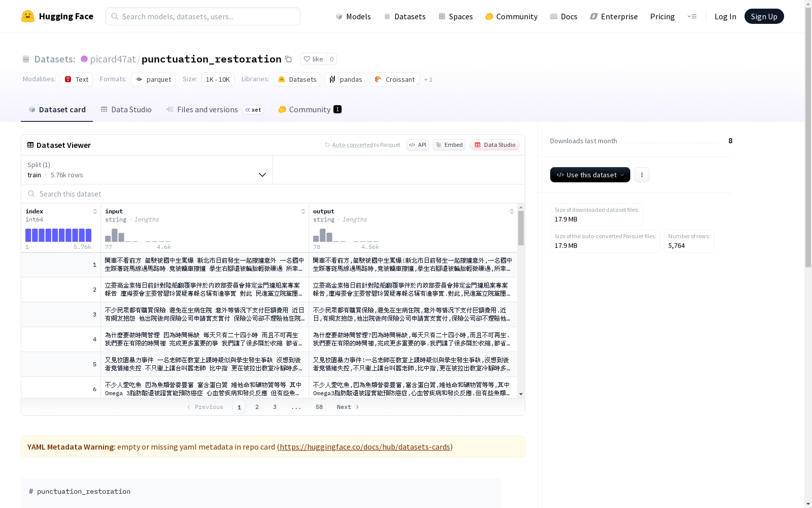812x508 pixels.
Task: Click current page 1 button
Action: click(x=240, y=407)
